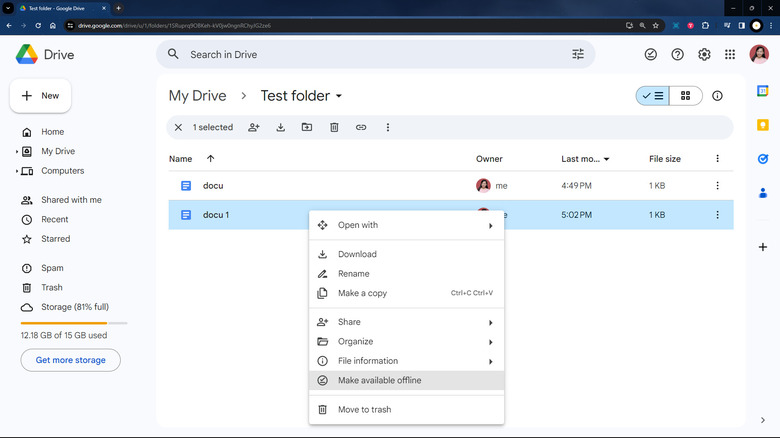Open Drive settings gear
This screenshot has width=780, height=438.
click(704, 54)
